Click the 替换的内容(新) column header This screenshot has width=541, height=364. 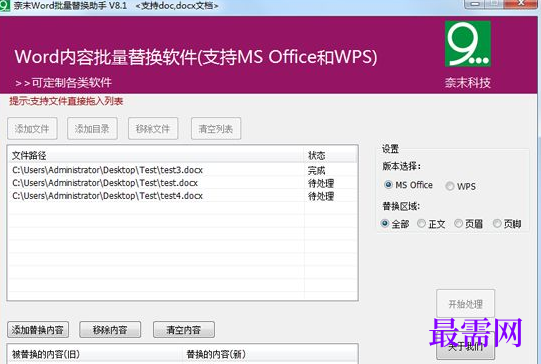270,354
